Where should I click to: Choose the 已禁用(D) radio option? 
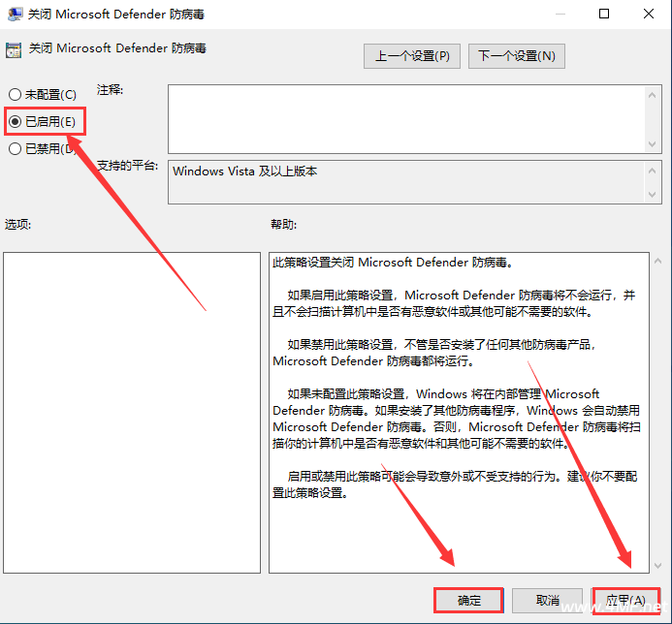(x=15, y=148)
